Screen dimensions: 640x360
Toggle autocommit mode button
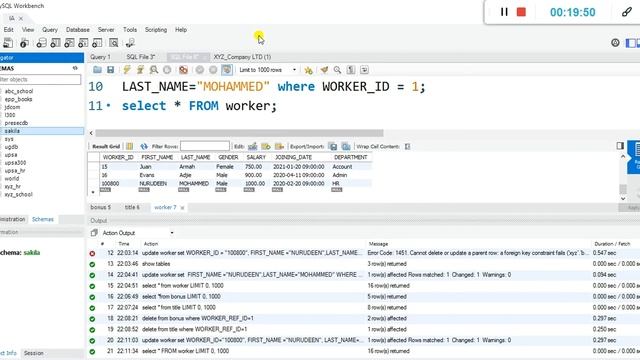click(227, 70)
